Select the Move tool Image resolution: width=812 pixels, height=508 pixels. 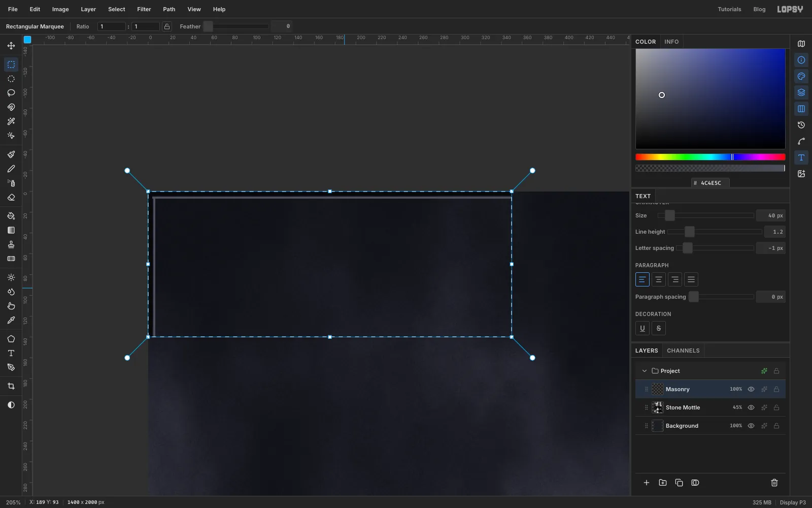click(11, 46)
